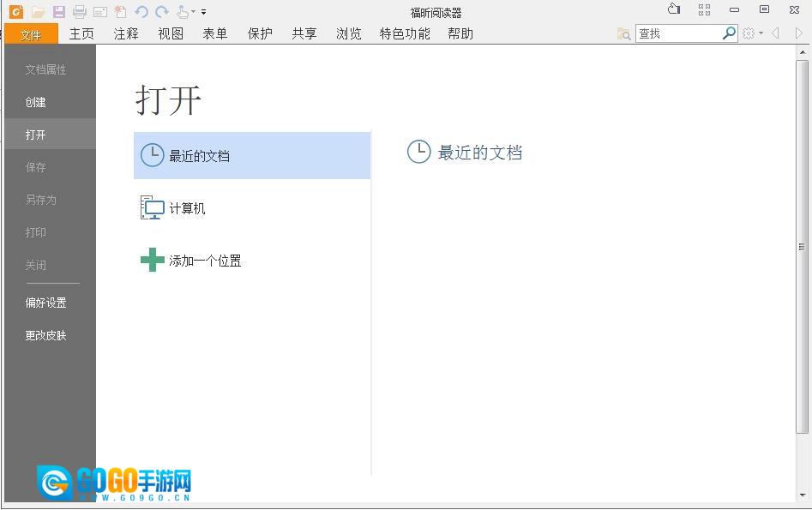Screen dimensions: 812x510
Task: Click the create new document icon
Action: (120, 11)
